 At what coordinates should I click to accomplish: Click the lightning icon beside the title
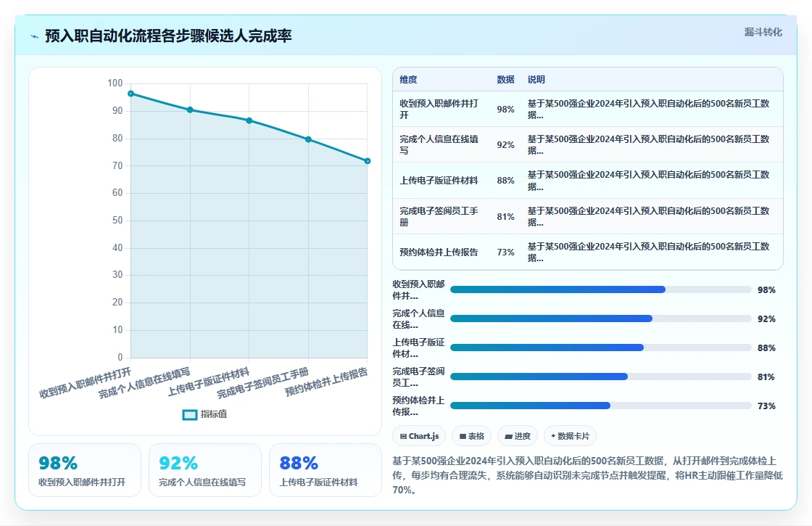point(35,36)
